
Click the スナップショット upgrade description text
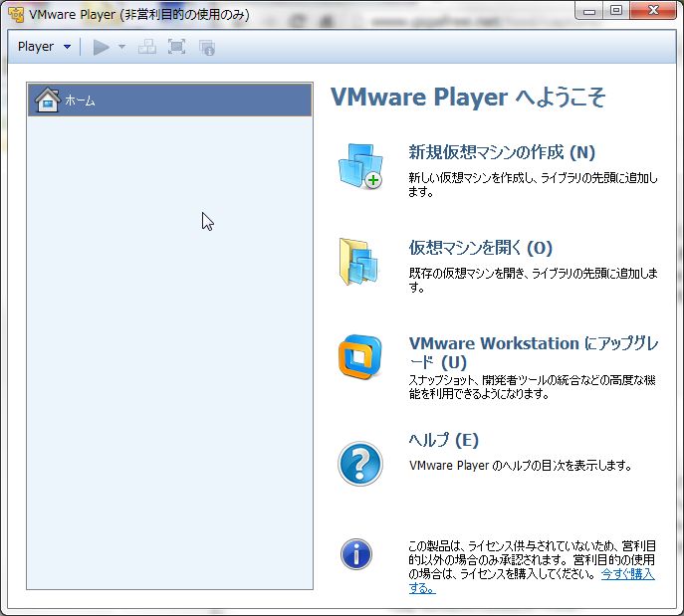[x=533, y=387]
